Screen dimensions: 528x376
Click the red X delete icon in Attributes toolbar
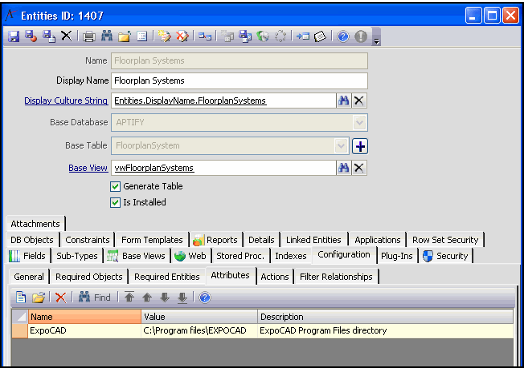click(x=61, y=297)
